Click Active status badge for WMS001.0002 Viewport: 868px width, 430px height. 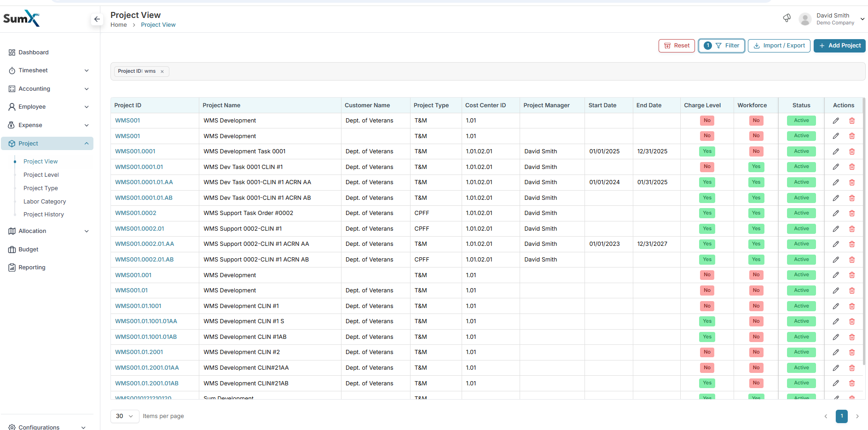click(x=801, y=213)
